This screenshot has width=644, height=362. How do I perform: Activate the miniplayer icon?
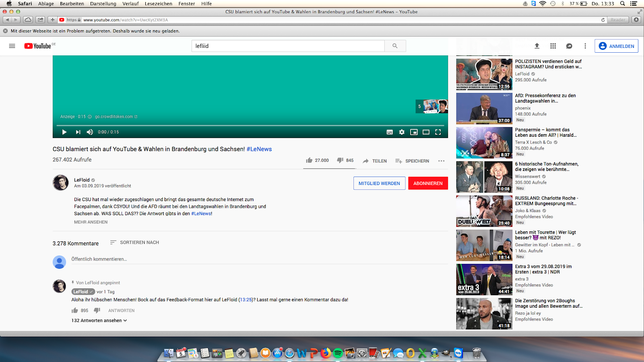(x=414, y=132)
